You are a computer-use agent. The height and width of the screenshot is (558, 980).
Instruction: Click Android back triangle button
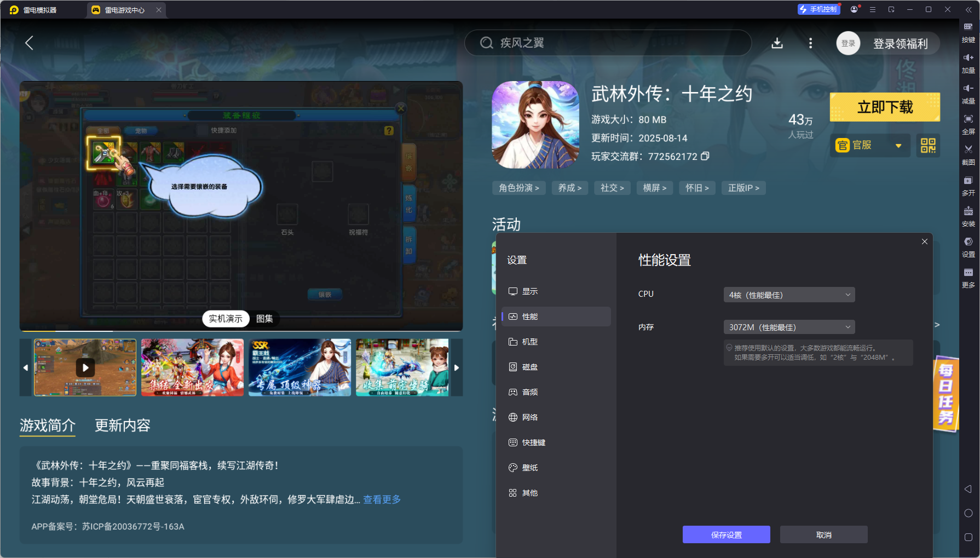point(968,489)
